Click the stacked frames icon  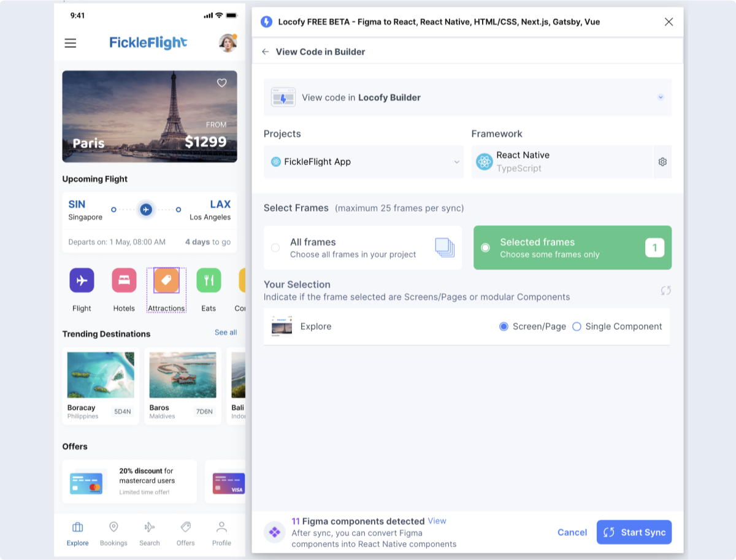click(445, 247)
